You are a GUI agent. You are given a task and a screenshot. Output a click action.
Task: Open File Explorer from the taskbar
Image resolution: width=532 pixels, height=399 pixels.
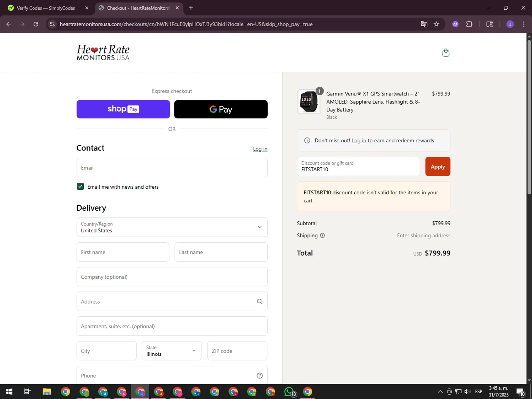click(x=47, y=392)
